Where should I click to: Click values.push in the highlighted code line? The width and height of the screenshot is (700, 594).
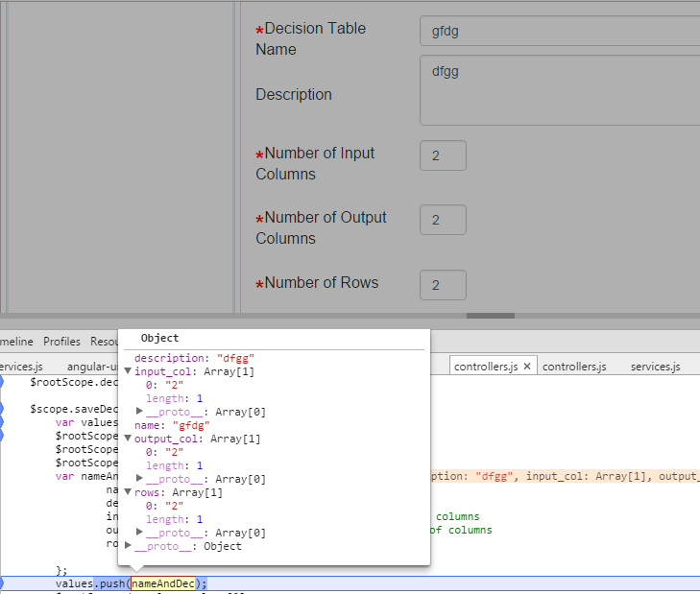tap(90, 583)
